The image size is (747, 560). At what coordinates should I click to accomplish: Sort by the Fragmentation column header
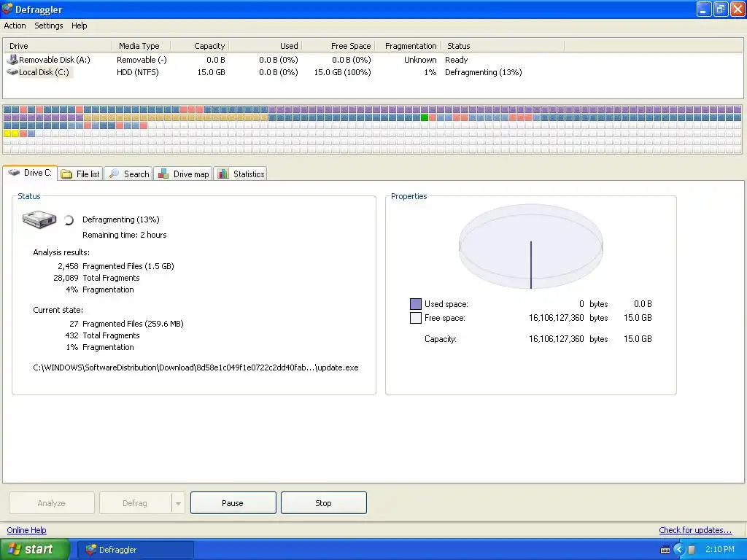[x=408, y=46]
